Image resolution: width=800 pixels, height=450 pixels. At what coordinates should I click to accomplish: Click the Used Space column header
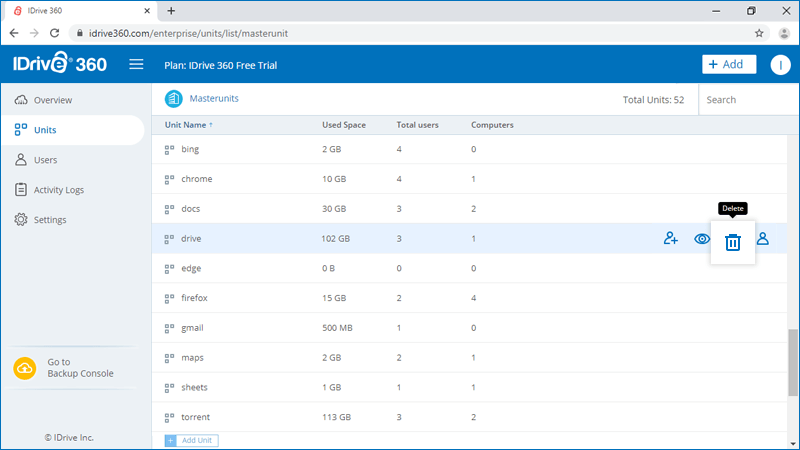344,125
